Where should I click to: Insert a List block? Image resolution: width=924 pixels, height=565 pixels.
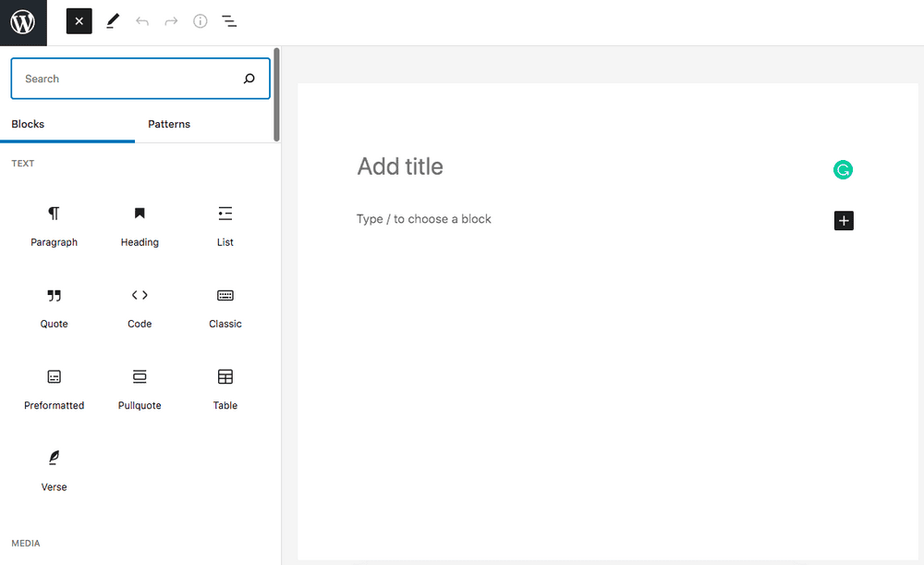pyautogui.click(x=225, y=227)
